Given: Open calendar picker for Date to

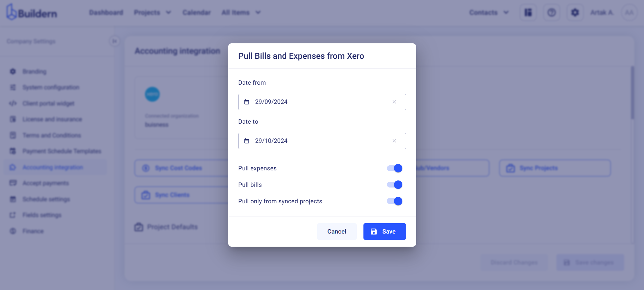Looking at the screenshot, I should 247,141.
